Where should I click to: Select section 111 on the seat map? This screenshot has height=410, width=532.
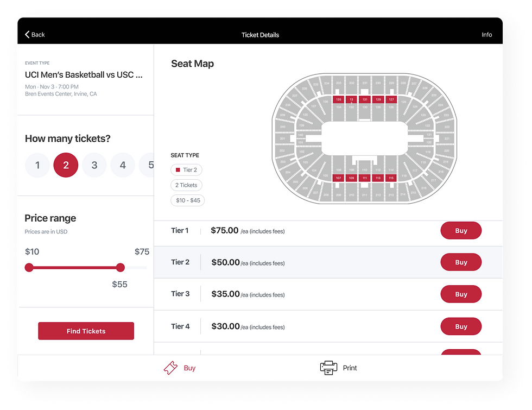(365, 178)
